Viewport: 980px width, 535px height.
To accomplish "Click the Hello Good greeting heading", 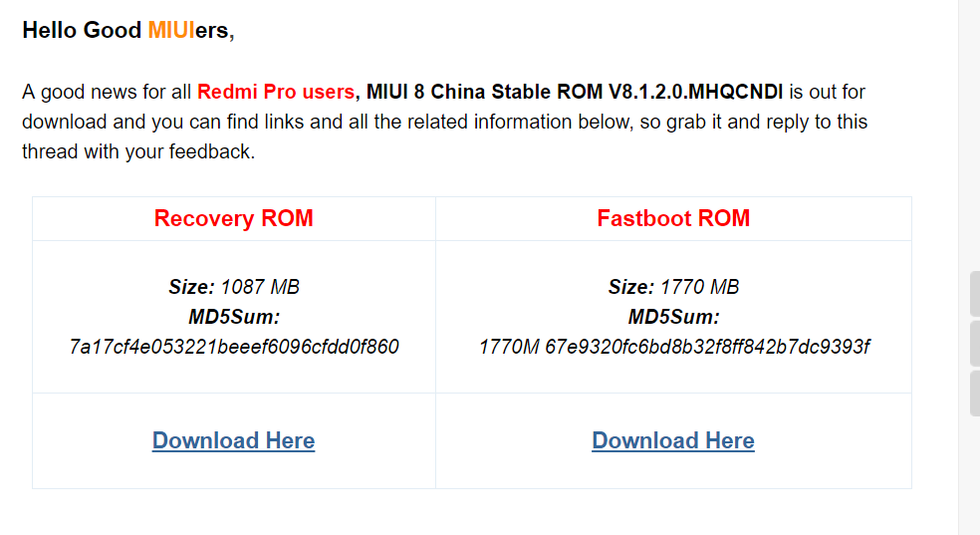I will pos(82,30).
